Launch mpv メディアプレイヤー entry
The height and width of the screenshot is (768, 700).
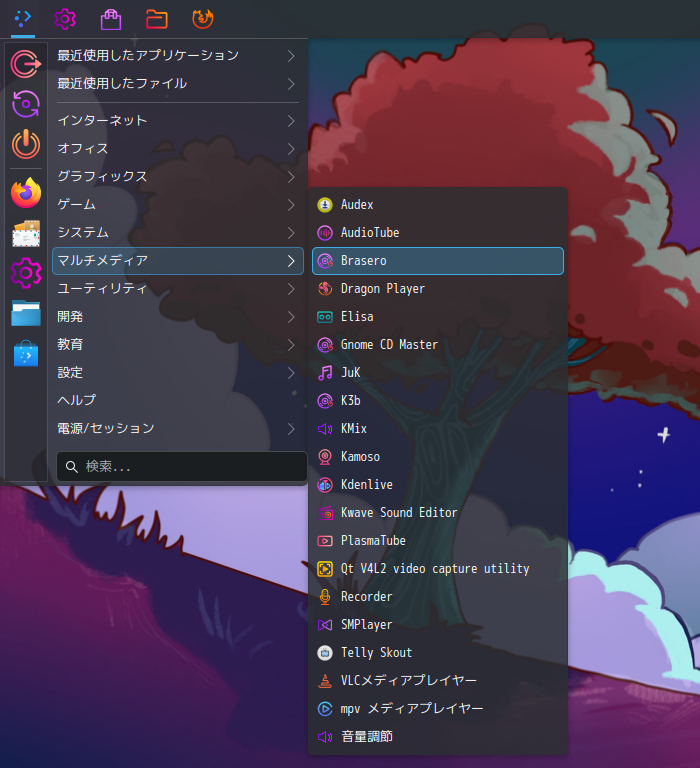coord(438,709)
